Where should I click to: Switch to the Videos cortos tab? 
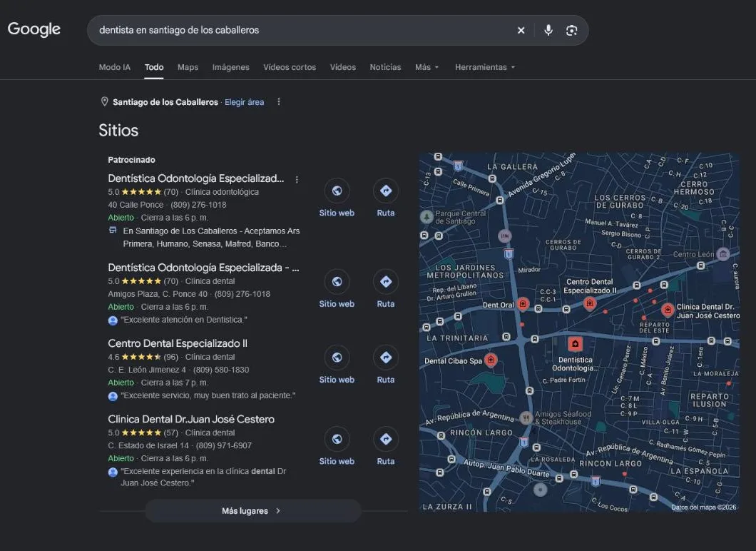click(x=290, y=67)
